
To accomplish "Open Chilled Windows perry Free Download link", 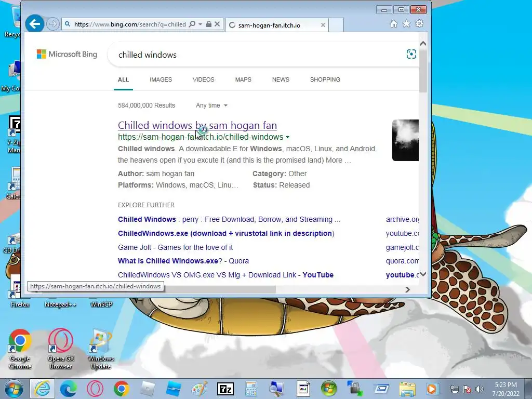I will pyautogui.click(x=229, y=220).
